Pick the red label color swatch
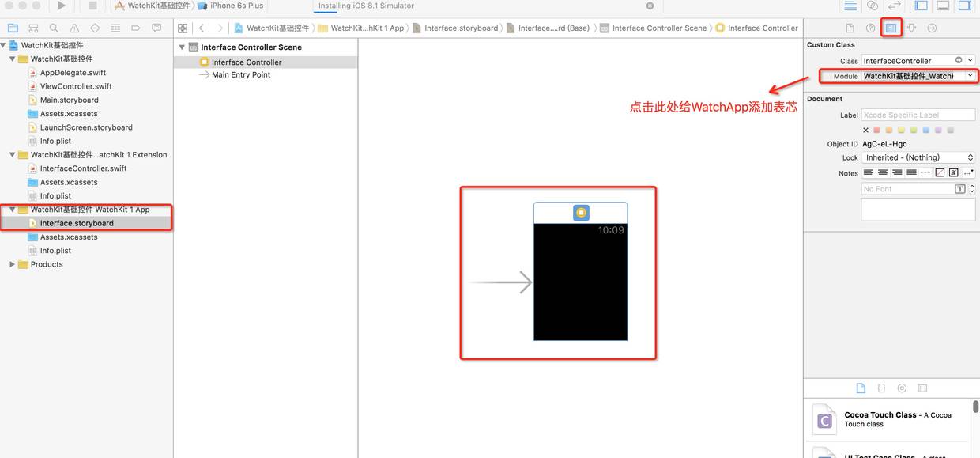Image resolution: width=980 pixels, height=458 pixels. click(x=876, y=130)
